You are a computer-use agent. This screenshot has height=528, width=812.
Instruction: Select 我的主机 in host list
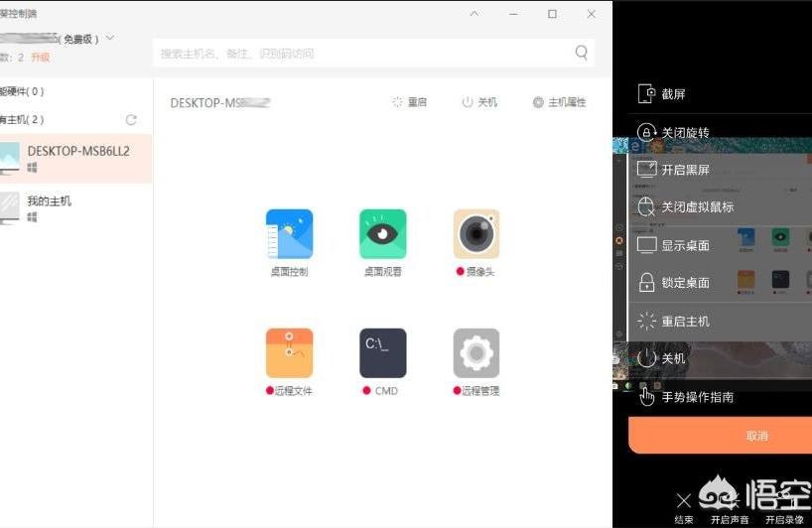(50, 201)
